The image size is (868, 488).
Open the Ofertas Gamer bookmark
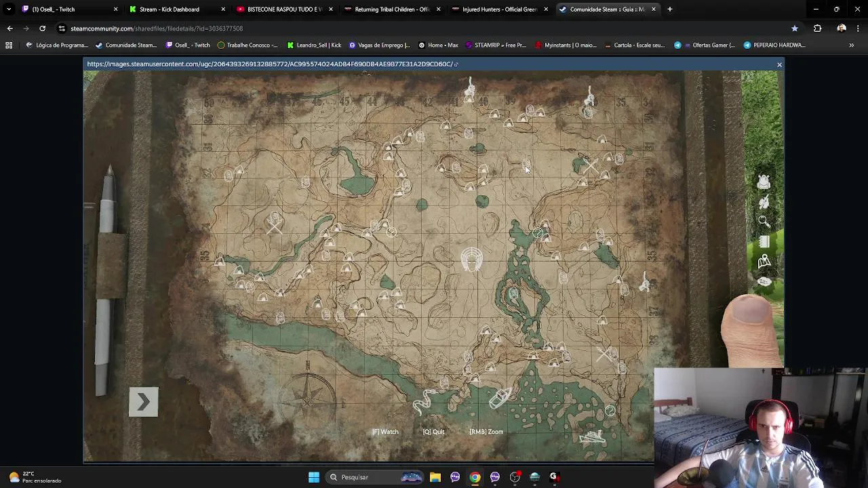[x=704, y=45]
